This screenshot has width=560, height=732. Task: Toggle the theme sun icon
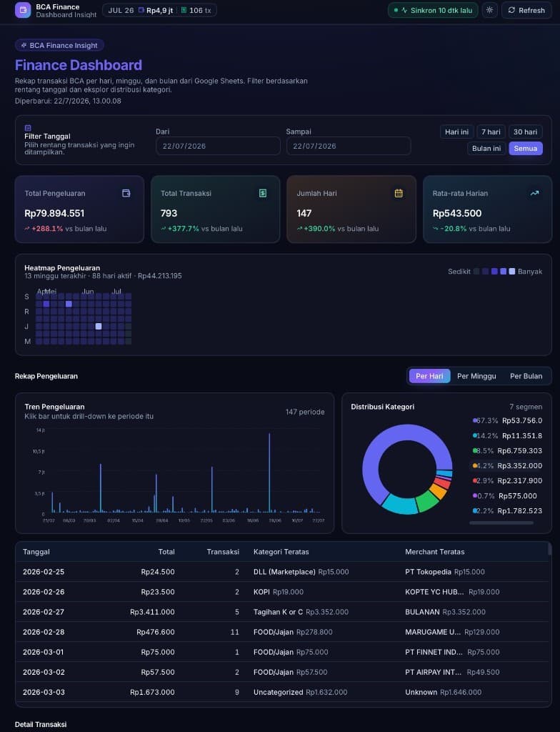pyautogui.click(x=489, y=10)
